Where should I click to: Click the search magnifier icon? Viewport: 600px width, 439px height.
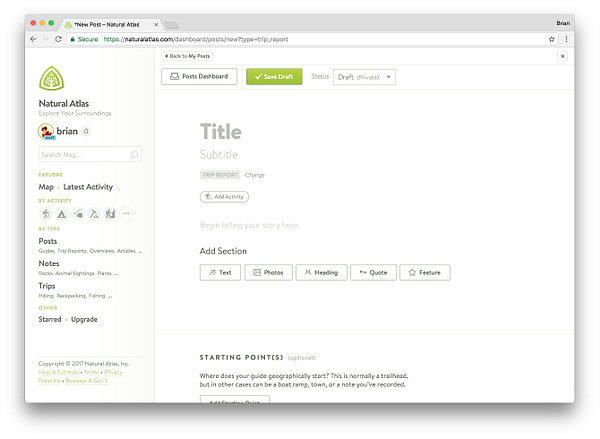(135, 155)
